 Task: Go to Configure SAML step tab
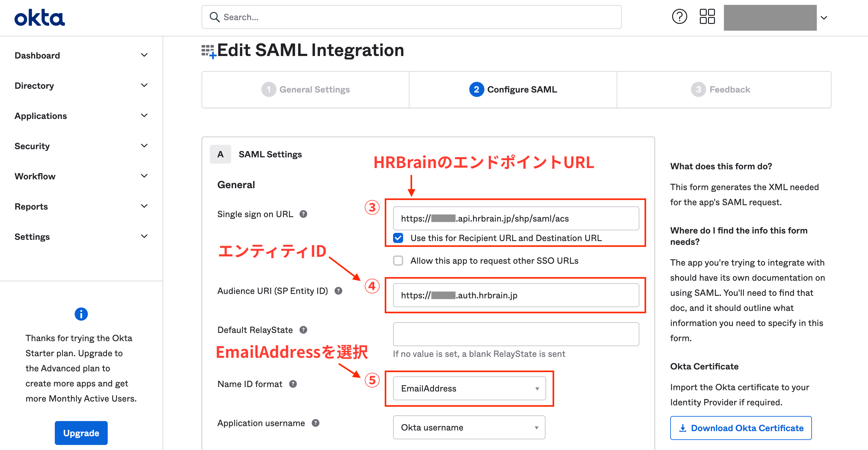[513, 90]
